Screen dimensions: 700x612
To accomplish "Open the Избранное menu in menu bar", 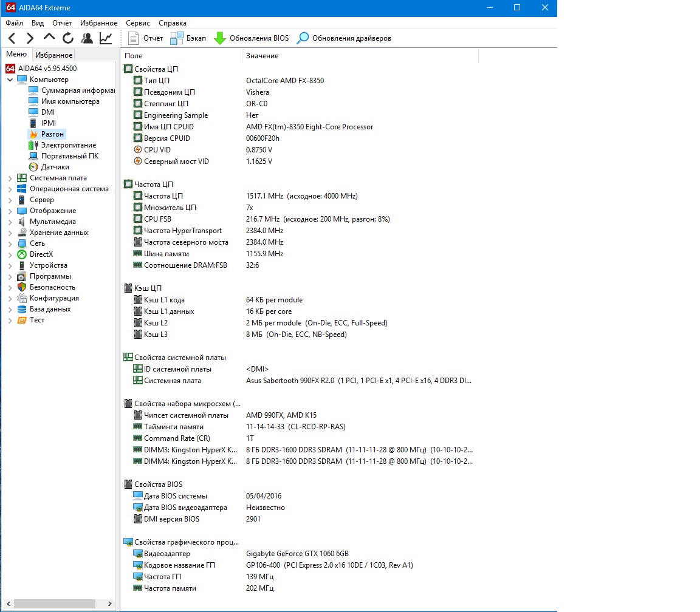I will point(98,22).
